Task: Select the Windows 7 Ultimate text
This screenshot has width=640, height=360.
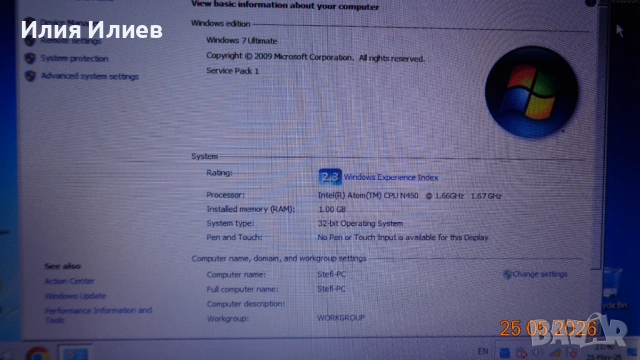Action: tap(242, 41)
